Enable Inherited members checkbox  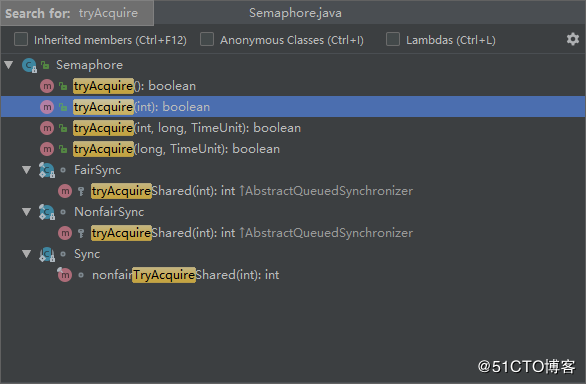point(21,39)
